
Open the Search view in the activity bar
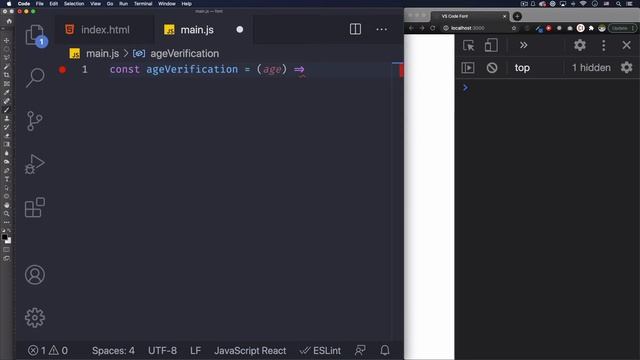pyautogui.click(x=35, y=77)
